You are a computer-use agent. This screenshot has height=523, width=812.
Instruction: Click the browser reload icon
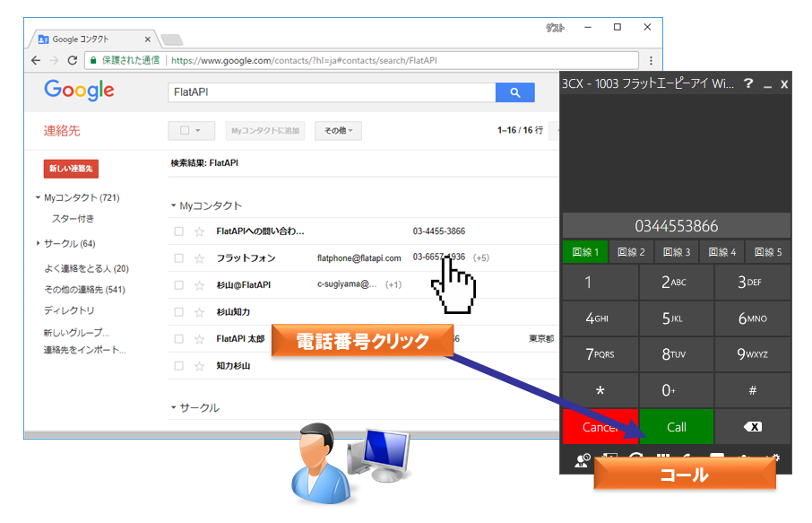point(73,60)
